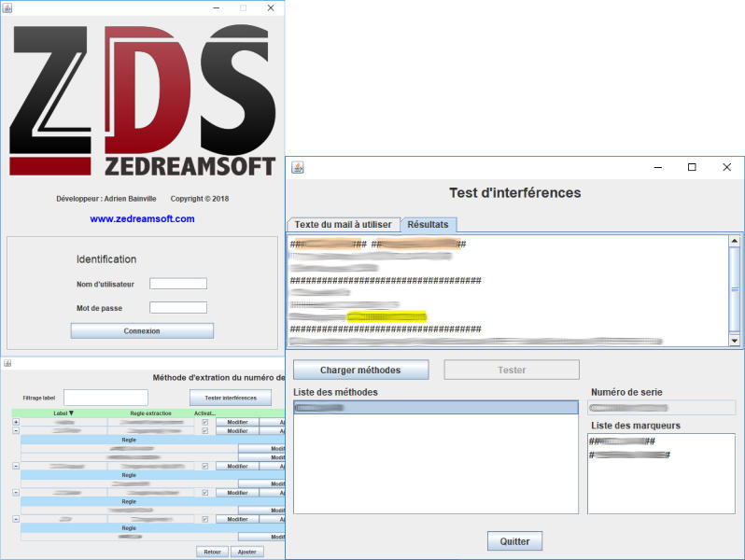Select the highlighted item in Liste des méthodes
Viewport: 745px width, 560px height.
(x=436, y=408)
